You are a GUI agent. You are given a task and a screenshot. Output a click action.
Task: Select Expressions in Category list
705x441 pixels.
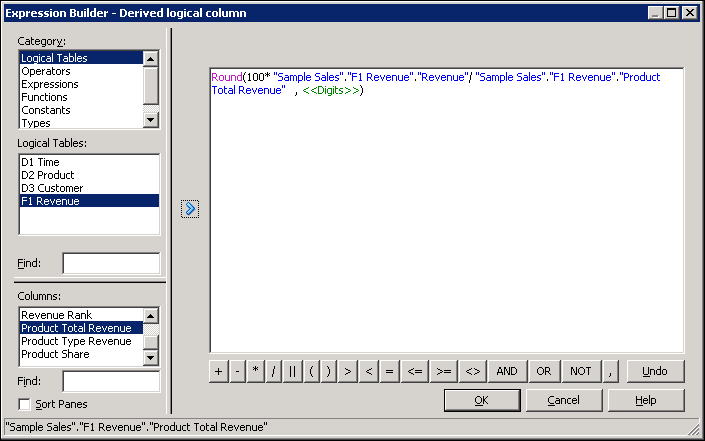[81, 84]
